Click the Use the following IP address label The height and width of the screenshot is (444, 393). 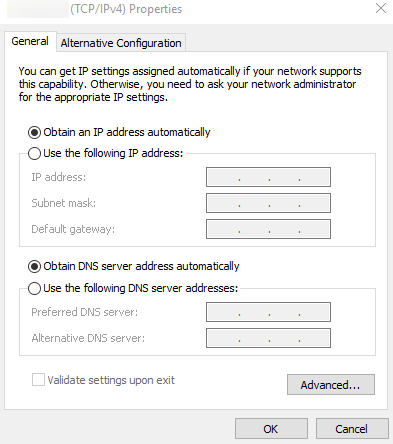coord(113,153)
